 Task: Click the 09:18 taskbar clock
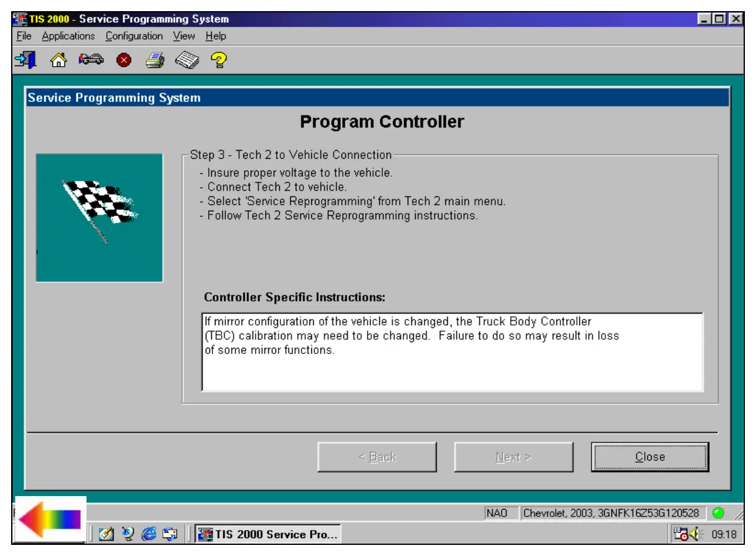[x=724, y=535]
